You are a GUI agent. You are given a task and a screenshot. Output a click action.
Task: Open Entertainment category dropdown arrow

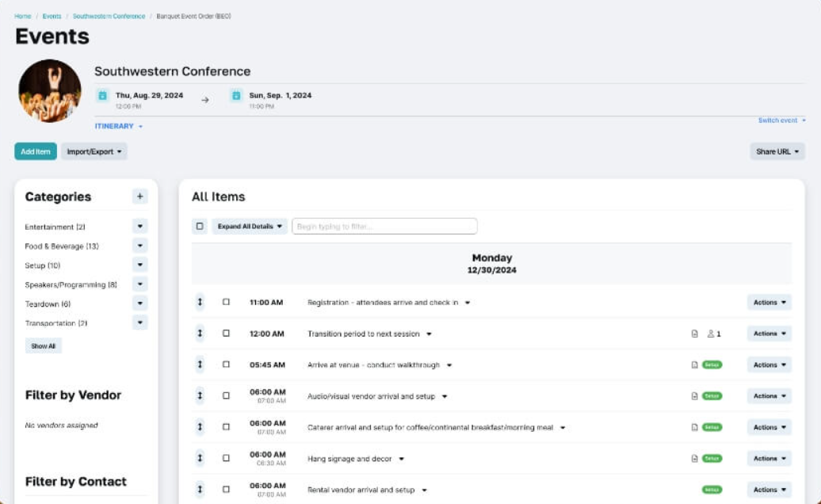[139, 226]
